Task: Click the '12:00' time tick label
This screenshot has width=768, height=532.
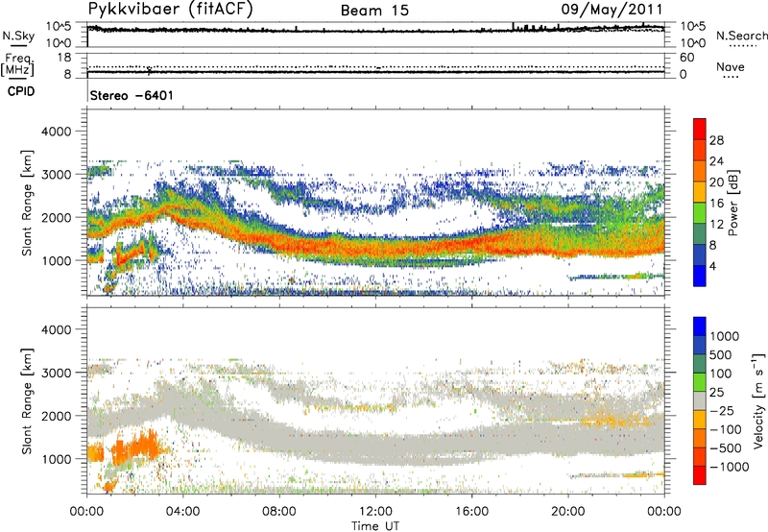Action: [375, 512]
